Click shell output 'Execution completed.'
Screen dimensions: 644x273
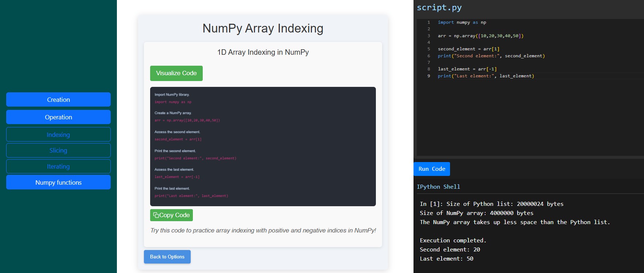pos(453,241)
